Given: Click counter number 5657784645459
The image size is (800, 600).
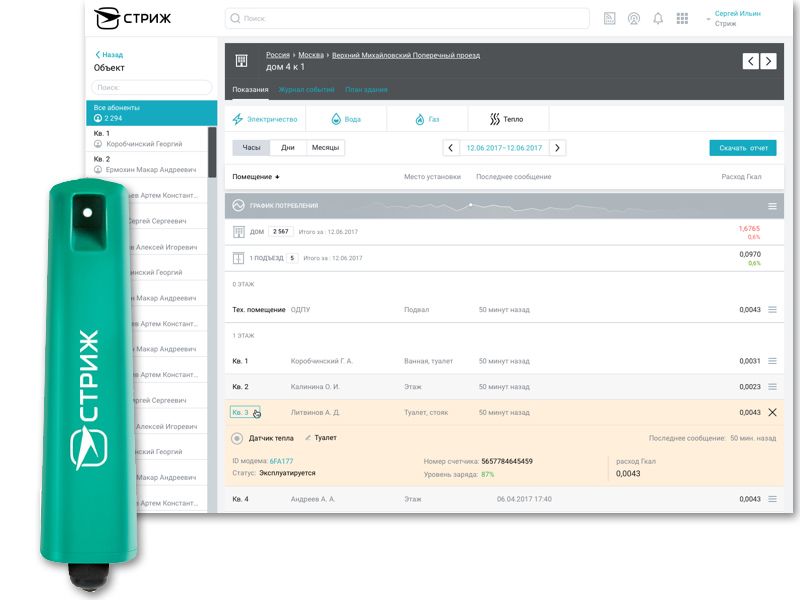Looking at the screenshot, I should (507, 461).
